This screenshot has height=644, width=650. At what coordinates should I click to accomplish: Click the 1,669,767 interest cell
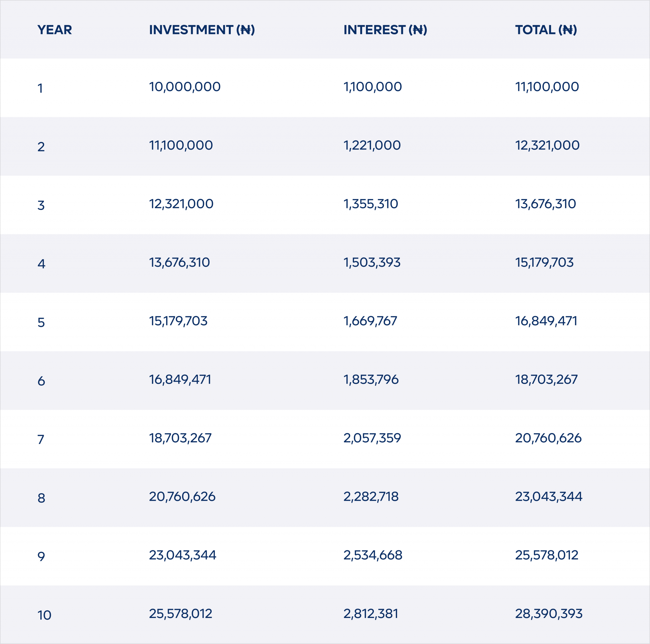pyautogui.click(x=370, y=321)
